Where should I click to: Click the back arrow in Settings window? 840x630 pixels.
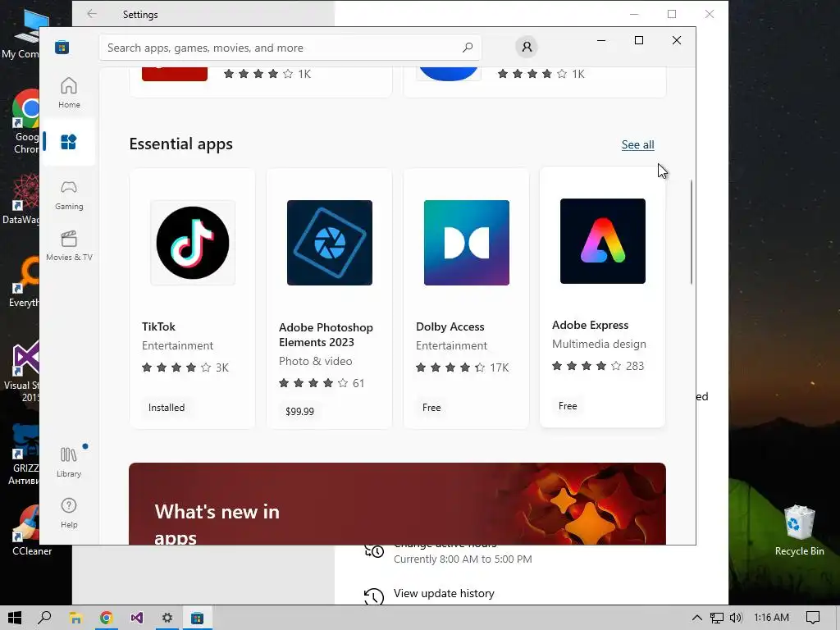pyautogui.click(x=92, y=14)
